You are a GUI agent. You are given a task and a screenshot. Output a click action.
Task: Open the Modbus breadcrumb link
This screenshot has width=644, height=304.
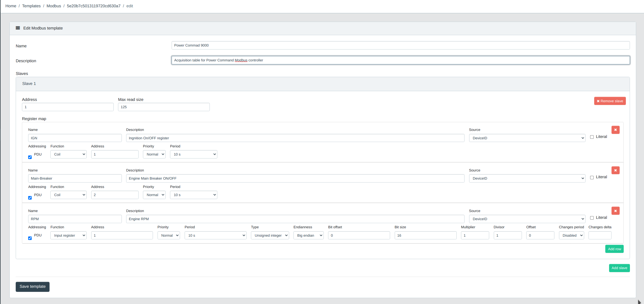pos(54,6)
